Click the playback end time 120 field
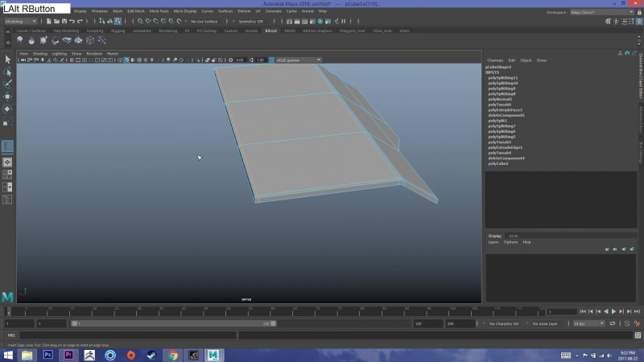 click(x=428, y=323)
